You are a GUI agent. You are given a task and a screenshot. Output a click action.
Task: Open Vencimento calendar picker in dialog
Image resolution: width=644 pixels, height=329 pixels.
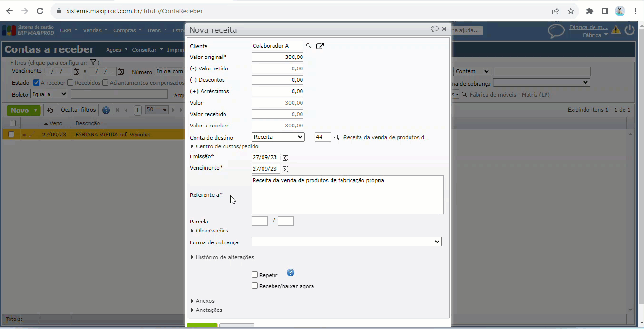click(x=285, y=169)
